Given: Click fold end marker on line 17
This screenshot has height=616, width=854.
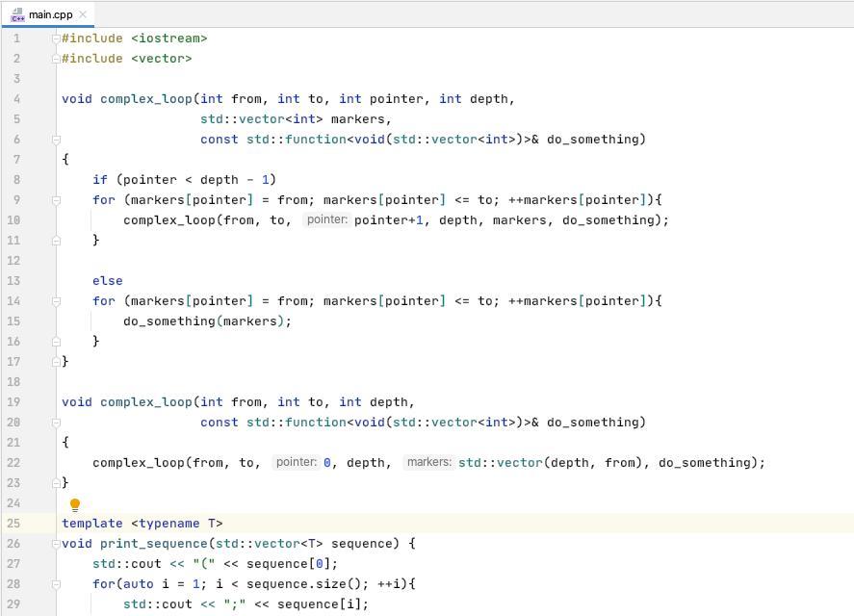Looking at the screenshot, I should pos(56,362).
